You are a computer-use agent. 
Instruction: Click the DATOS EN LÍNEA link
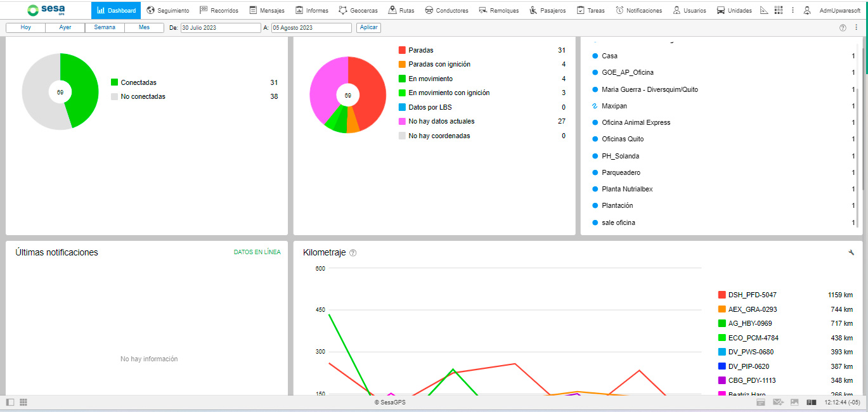257,252
